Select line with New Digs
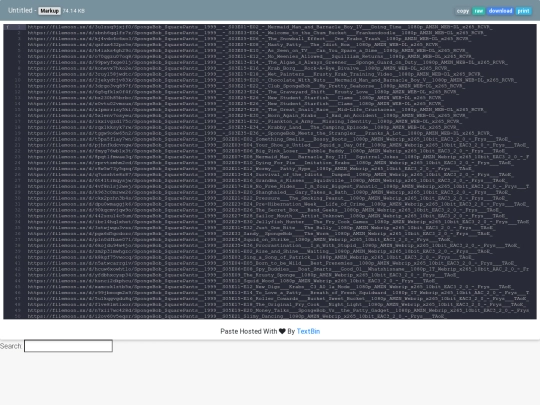 [x=270, y=287]
